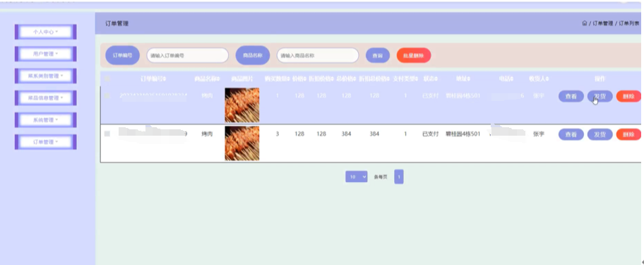The height and width of the screenshot is (265, 644).
Task: Click the home icon in breadcrumb
Action: tap(584, 23)
